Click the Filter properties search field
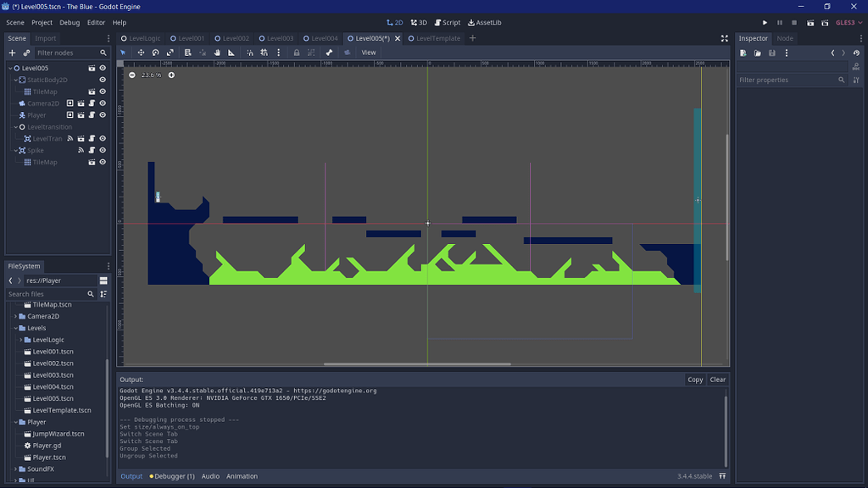 [785, 80]
